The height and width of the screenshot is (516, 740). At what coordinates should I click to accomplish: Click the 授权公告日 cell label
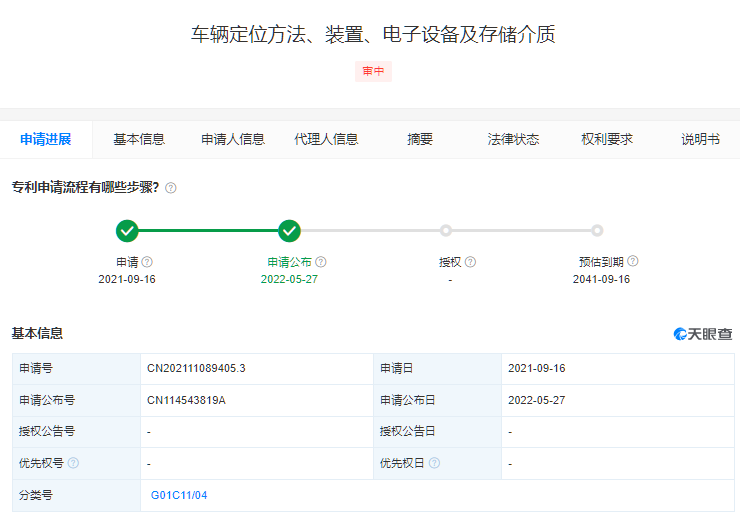[x=407, y=431]
